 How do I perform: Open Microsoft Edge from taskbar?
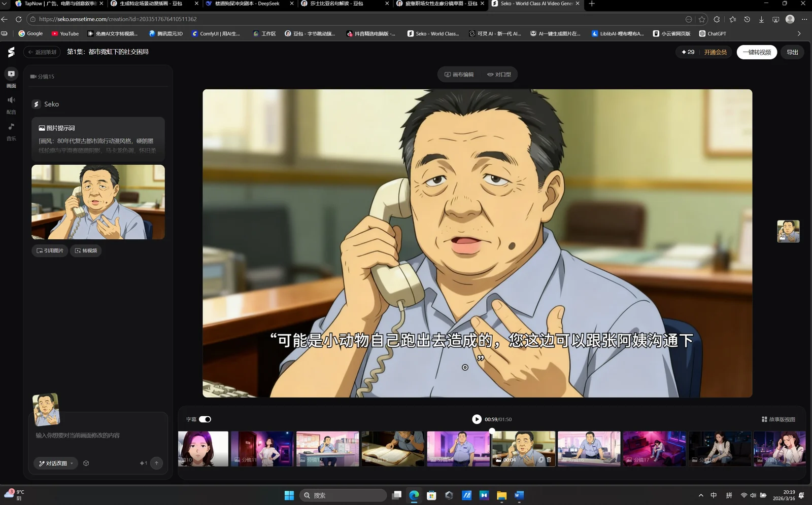(x=414, y=495)
